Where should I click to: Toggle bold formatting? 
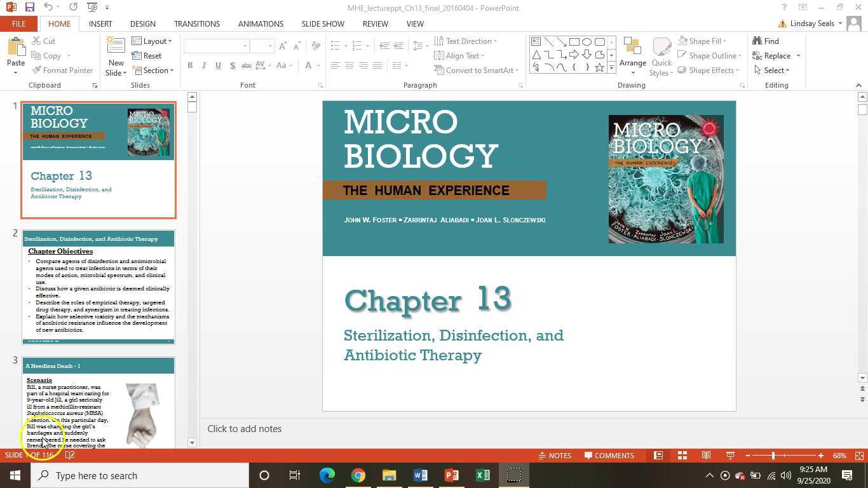(x=189, y=65)
